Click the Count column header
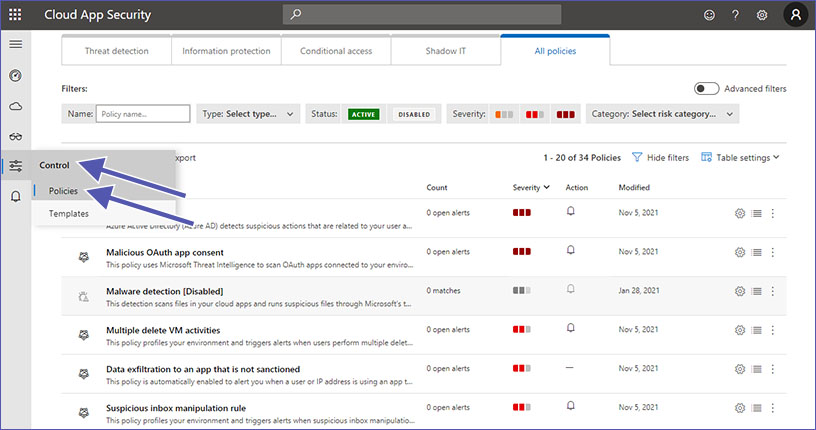This screenshot has width=816, height=430. 437,187
